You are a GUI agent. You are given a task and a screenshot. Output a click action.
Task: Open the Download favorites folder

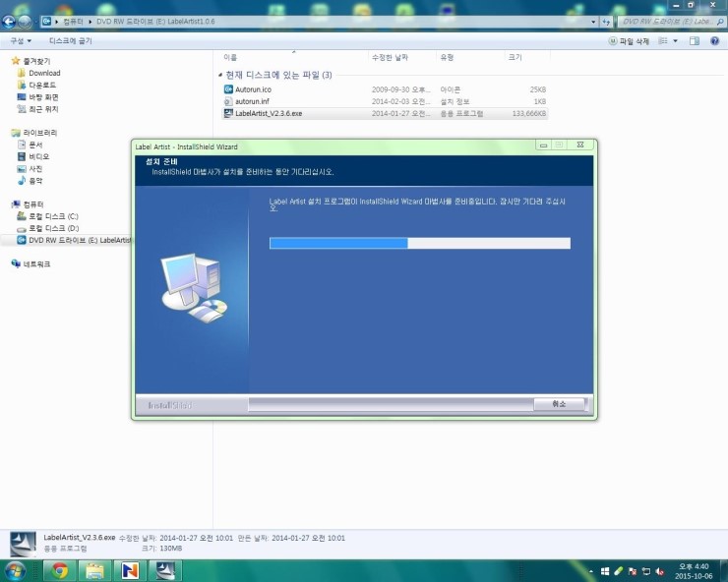tap(44, 73)
